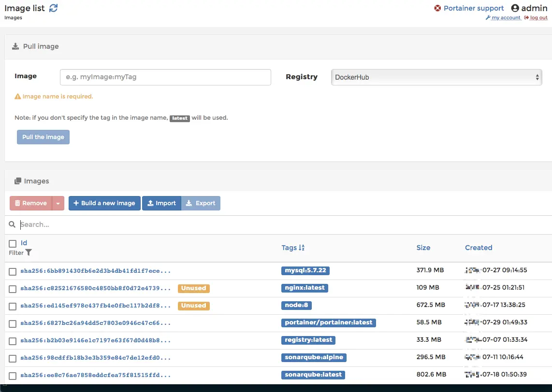
Task: Click the admin user avatar icon
Action: pyautogui.click(x=515, y=8)
